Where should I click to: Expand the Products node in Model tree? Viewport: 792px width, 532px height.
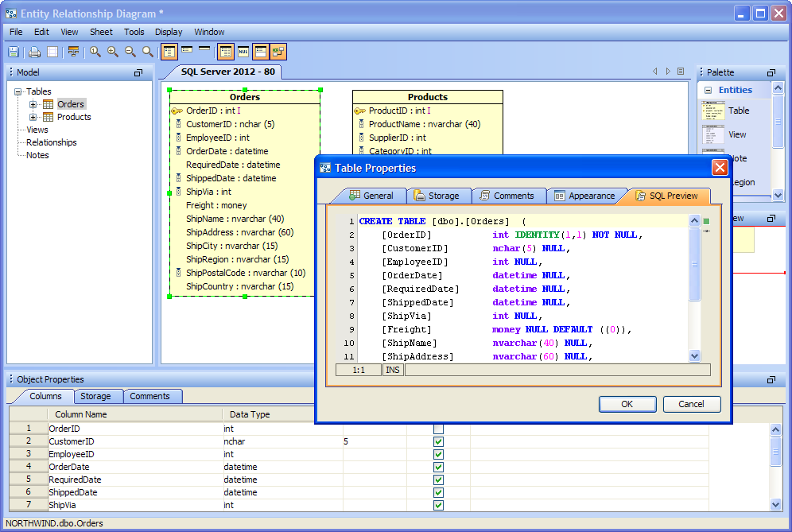click(x=33, y=117)
